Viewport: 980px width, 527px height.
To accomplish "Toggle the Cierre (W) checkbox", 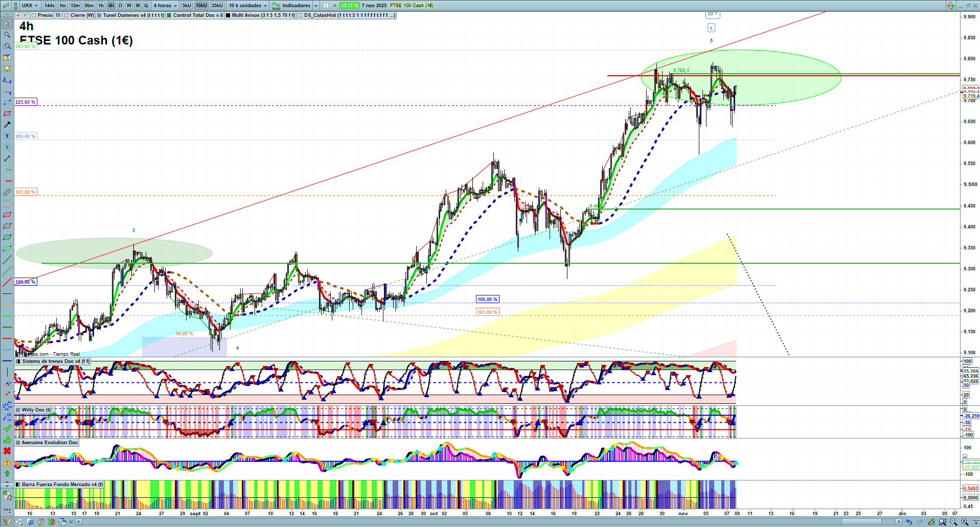I will pos(66,15).
